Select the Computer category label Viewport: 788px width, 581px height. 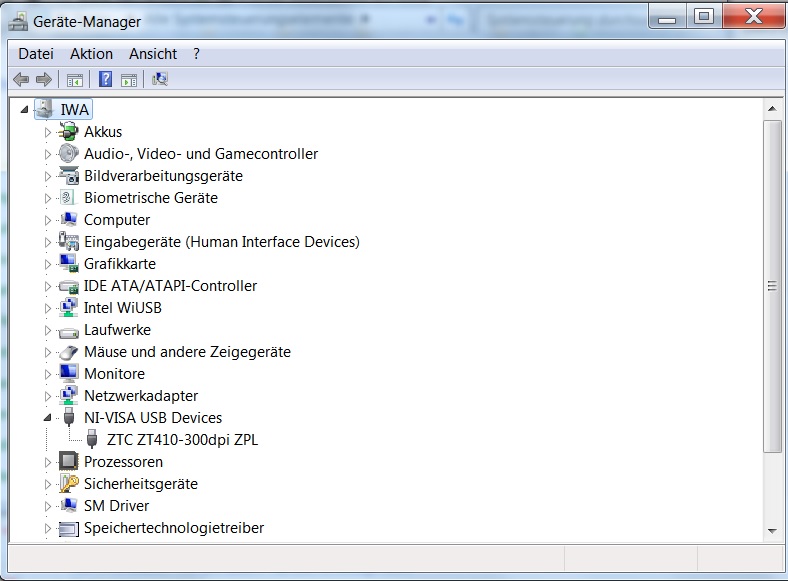point(117,220)
